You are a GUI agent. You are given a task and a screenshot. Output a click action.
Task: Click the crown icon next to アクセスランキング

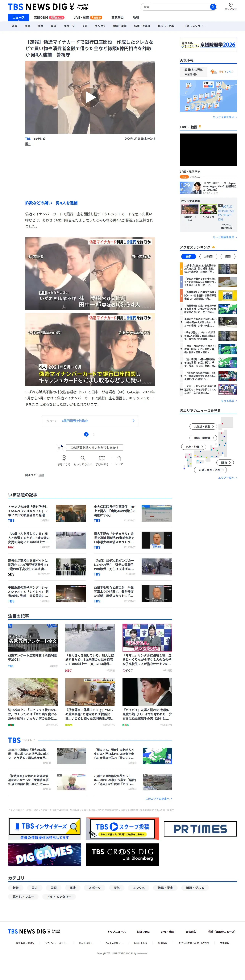click(x=214, y=247)
